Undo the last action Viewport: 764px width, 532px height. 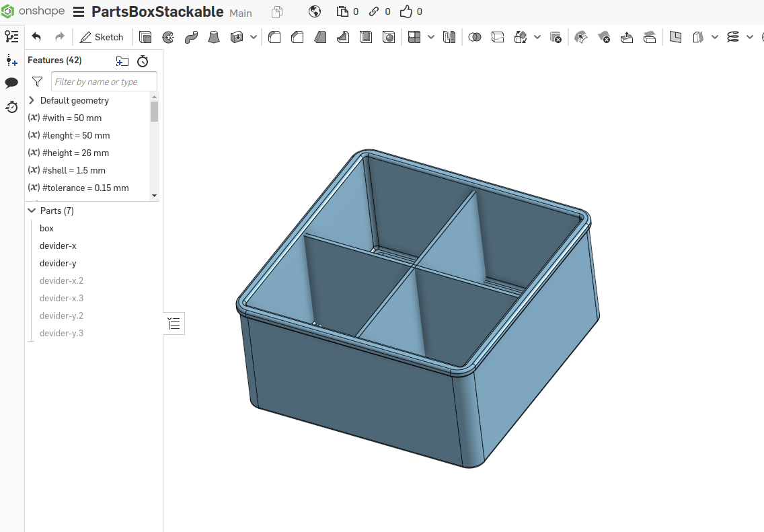(x=36, y=37)
